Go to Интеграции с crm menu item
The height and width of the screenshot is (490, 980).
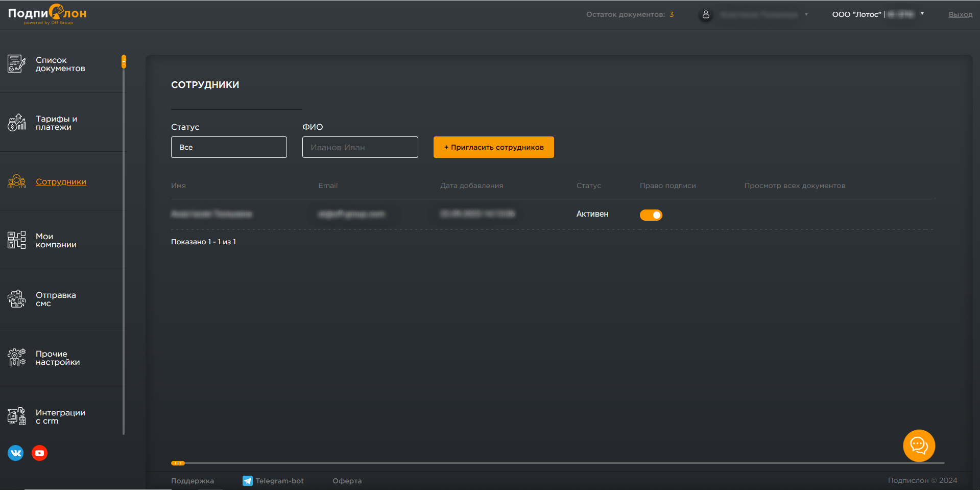(60, 417)
